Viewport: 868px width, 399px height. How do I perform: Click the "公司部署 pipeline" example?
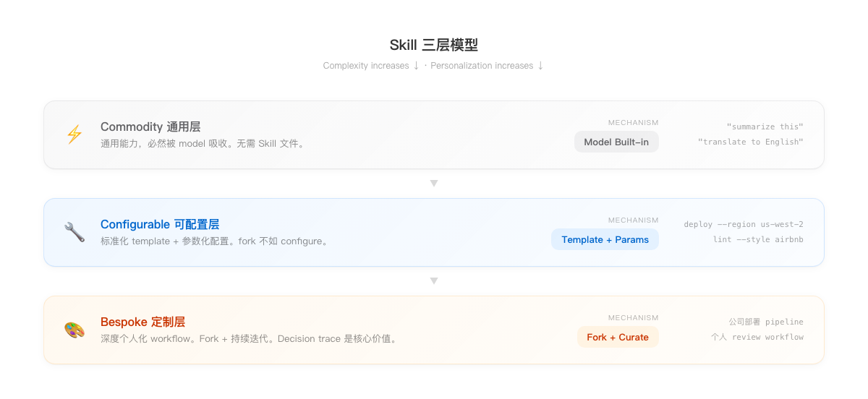tap(766, 322)
